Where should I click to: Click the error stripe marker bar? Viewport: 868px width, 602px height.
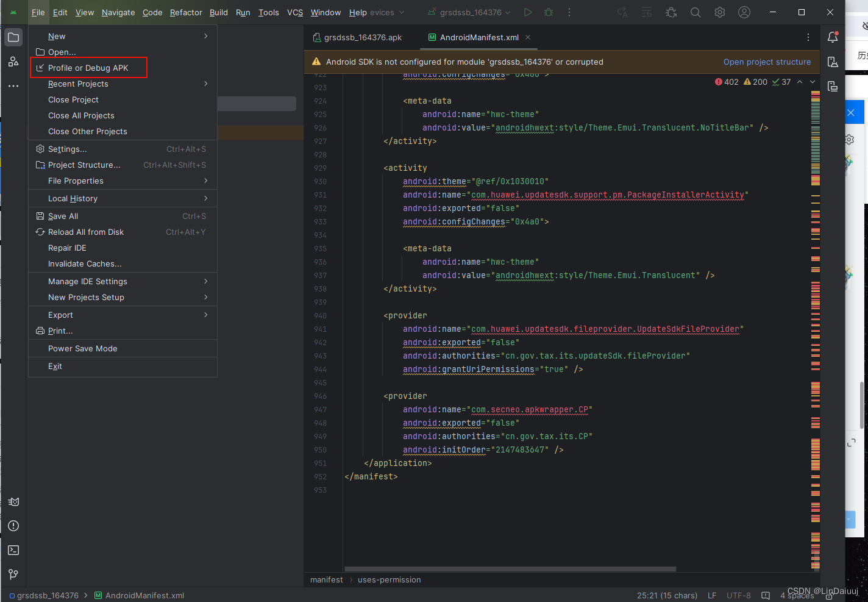(816, 329)
